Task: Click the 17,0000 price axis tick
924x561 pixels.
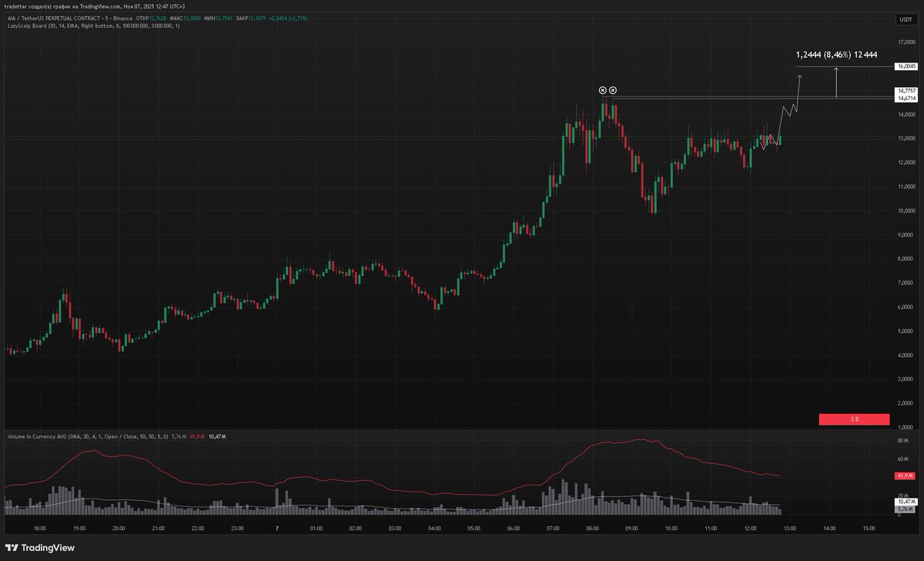Action: [x=906, y=42]
